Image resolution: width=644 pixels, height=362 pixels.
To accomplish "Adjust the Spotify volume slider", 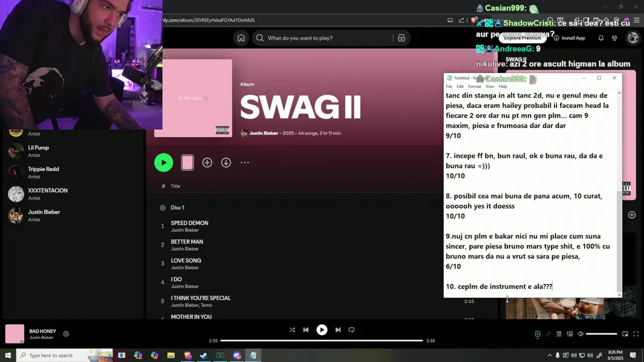I will tap(601, 334).
